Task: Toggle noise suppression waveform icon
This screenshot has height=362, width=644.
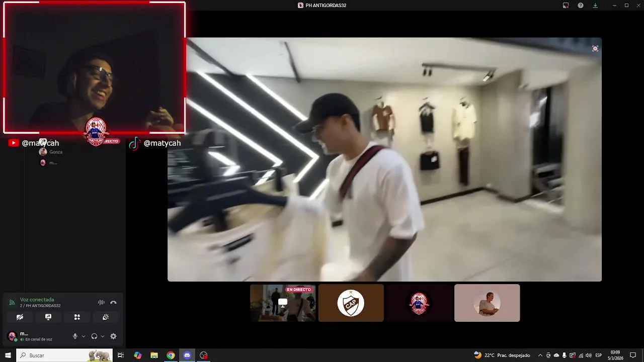Action: coord(101,302)
